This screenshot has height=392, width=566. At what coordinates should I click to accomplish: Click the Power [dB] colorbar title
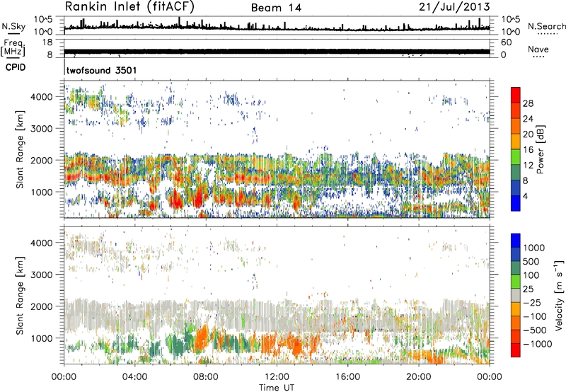[x=541, y=149]
